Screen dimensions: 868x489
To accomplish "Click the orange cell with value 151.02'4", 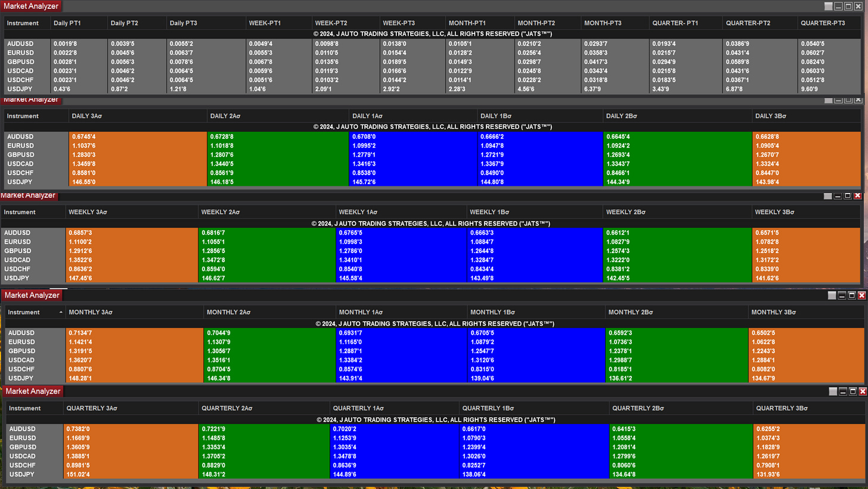I will click(131, 475).
